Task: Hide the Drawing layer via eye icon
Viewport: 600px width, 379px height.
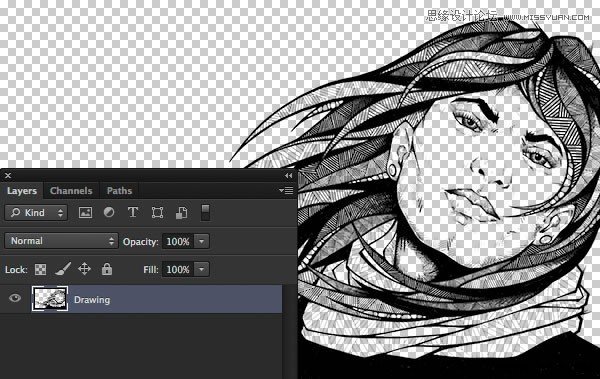Action: point(15,298)
